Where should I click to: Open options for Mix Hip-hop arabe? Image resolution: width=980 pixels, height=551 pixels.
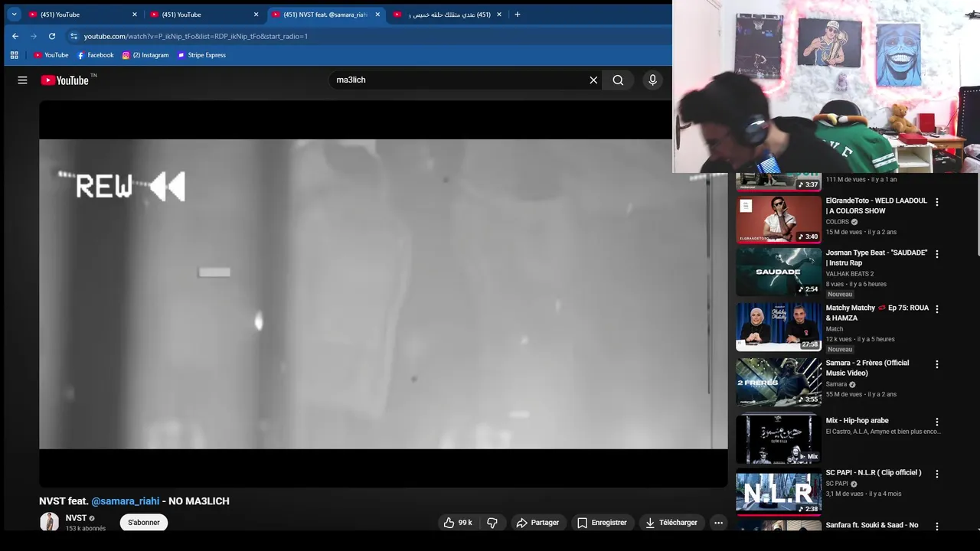[936, 422]
